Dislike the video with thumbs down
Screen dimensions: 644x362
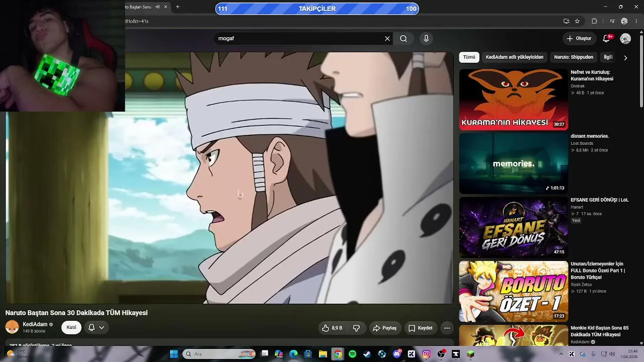356,328
